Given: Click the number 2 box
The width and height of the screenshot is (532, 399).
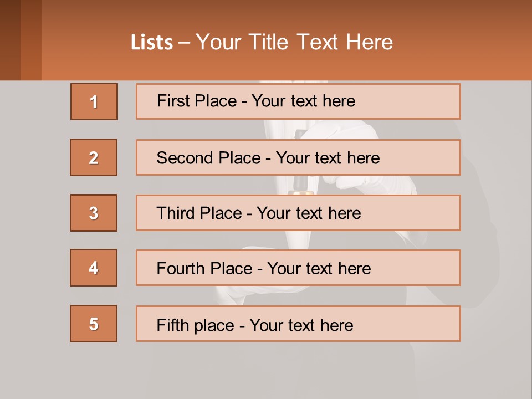Looking at the screenshot, I should point(94,157).
